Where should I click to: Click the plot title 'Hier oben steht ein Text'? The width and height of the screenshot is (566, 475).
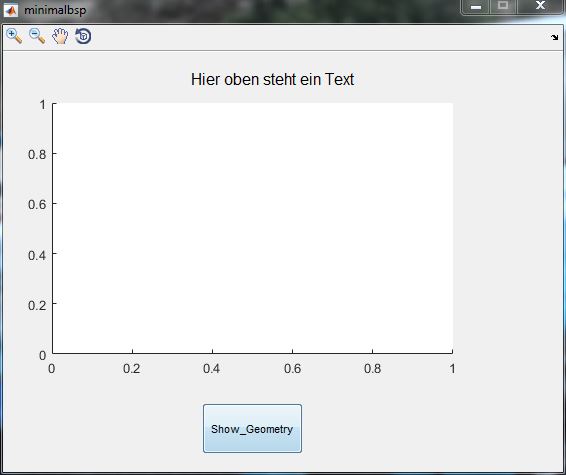(x=273, y=79)
